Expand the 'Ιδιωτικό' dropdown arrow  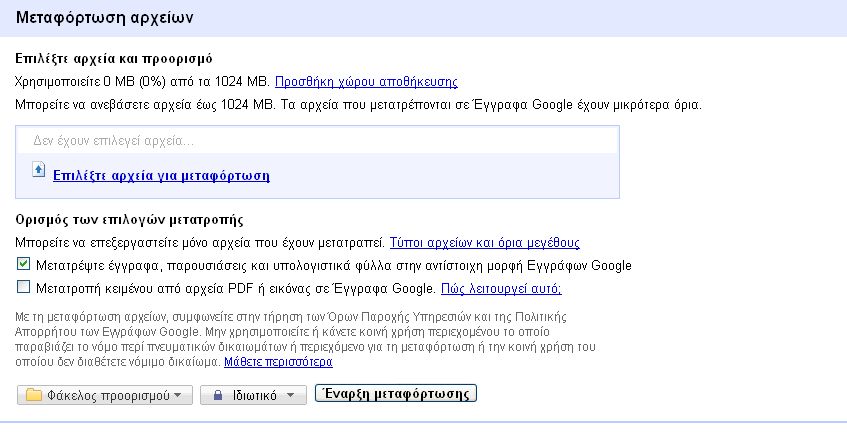[291, 395]
